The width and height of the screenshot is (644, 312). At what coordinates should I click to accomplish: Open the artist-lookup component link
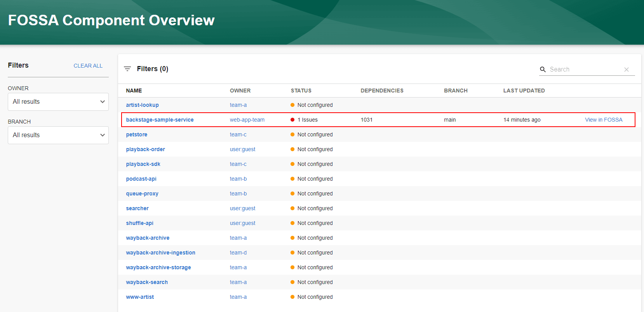click(142, 105)
